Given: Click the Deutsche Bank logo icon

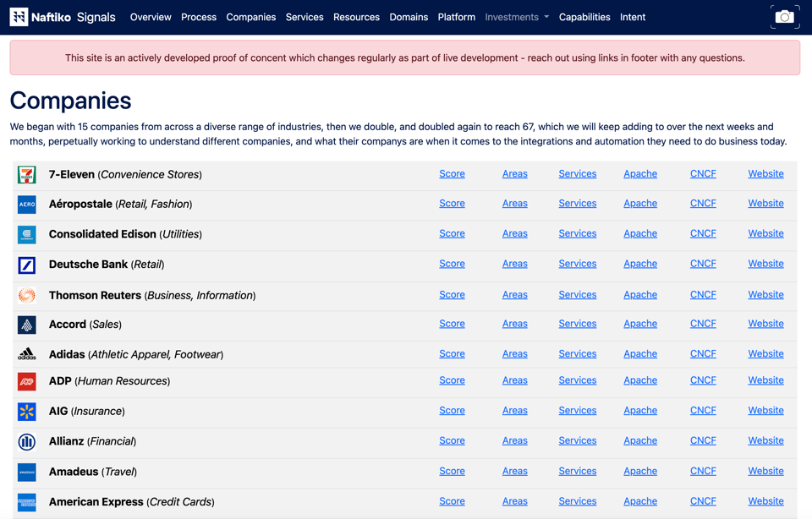Looking at the screenshot, I should point(27,265).
